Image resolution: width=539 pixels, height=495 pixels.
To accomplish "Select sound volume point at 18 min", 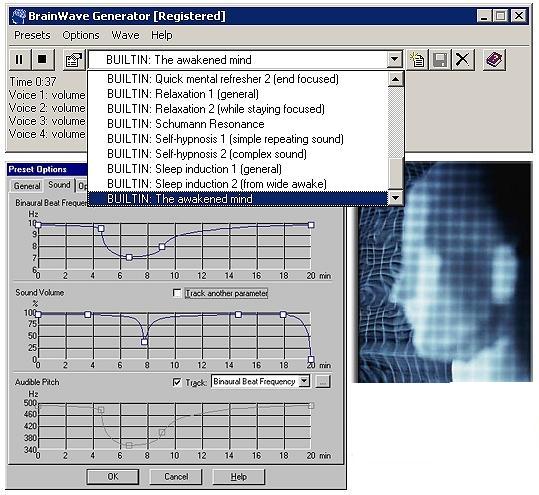I will (x=283, y=314).
